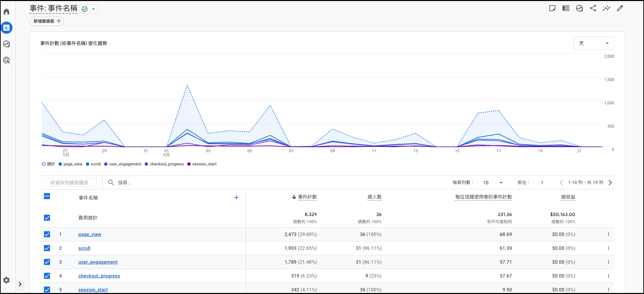This screenshot has height=294, width=644.
Task: Open the Advertising icon in sidebar
Action: pos(6,60)
